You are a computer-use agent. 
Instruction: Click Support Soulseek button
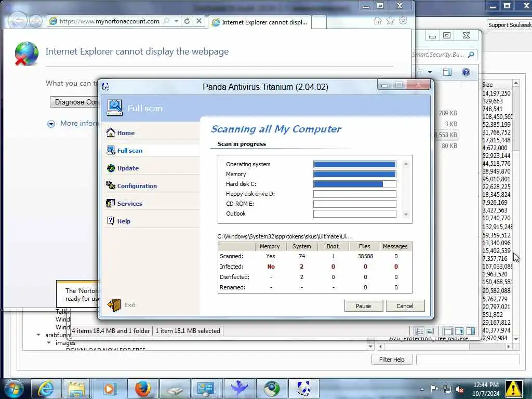[509, 25]
